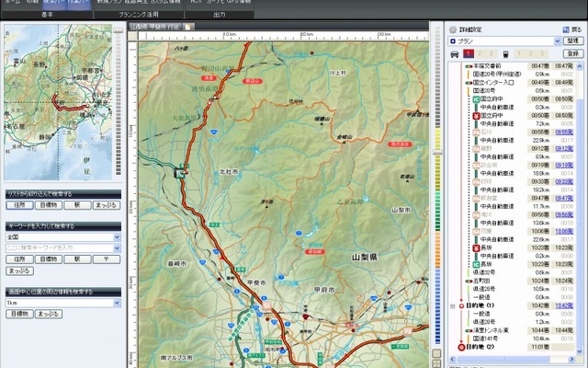Open the 詳細設定 gear settings icon
This screenshot has width=588, height=368.
tap(453, 29)
